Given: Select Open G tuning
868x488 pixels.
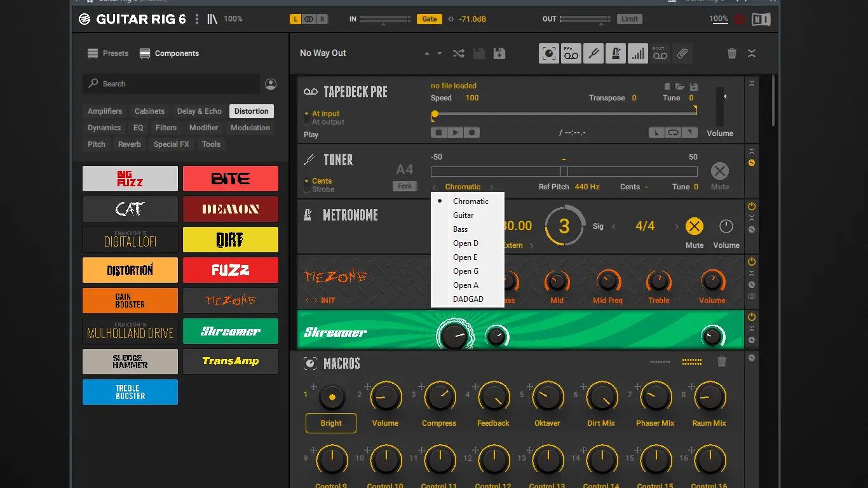Looking at the screenshot, I should click(468, 271).
